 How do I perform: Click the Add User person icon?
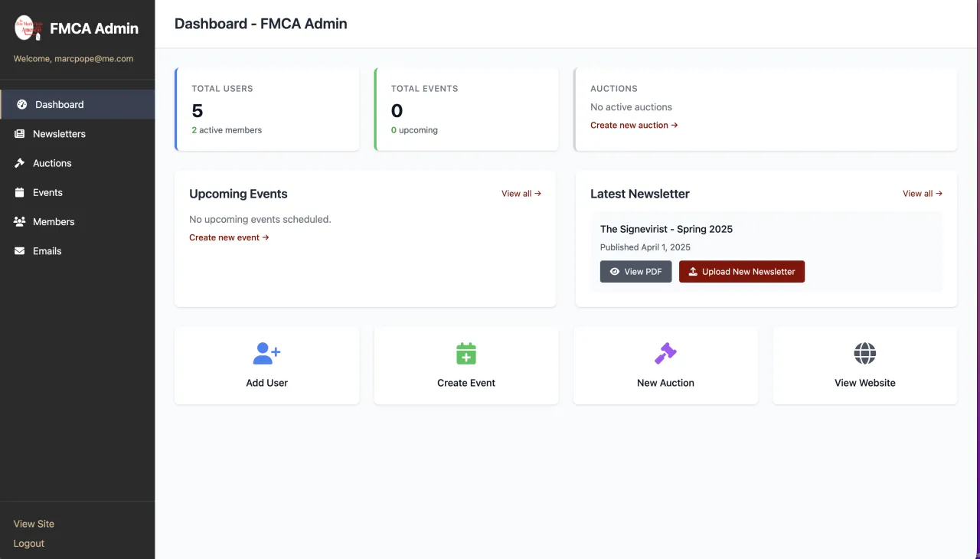point(266,353)
